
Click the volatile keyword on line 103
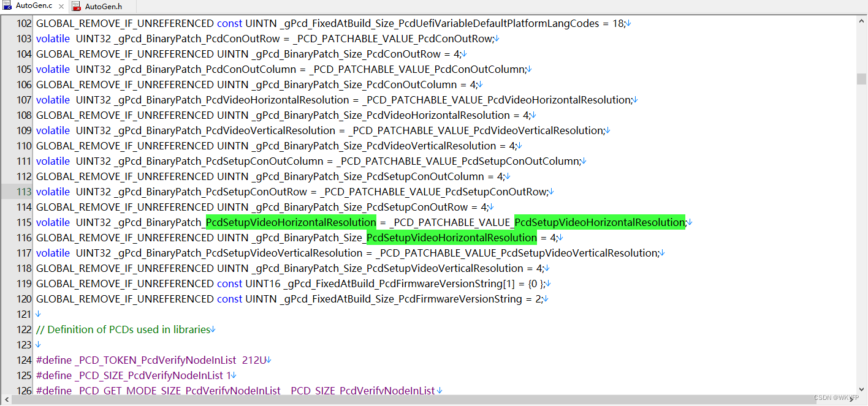click(53, 38)
